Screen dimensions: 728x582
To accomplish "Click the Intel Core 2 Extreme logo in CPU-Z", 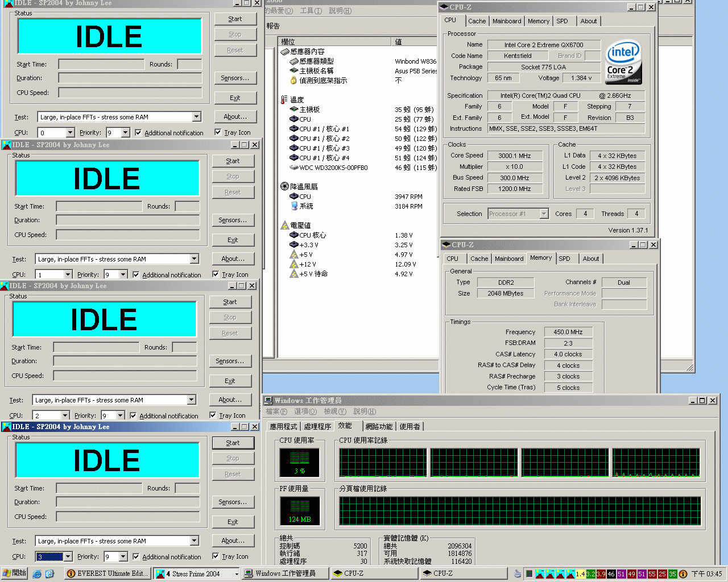I will [624, 61].
